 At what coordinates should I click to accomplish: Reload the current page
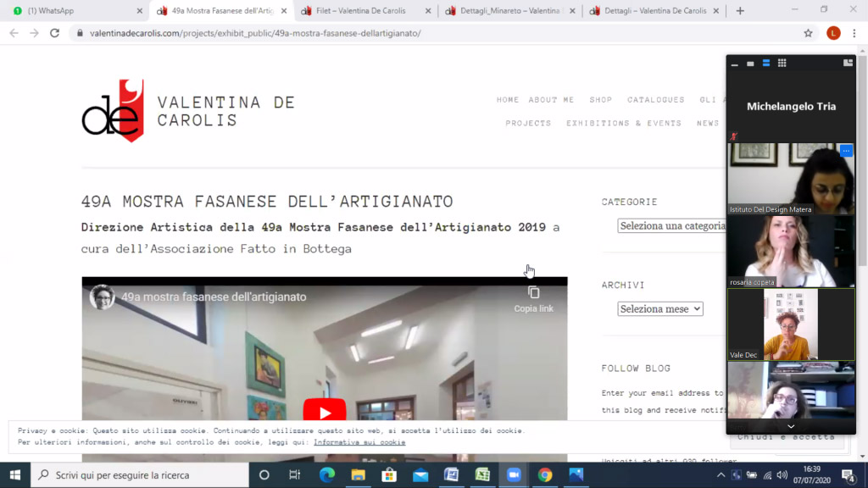pyautogui.click(x=55, y=33)
